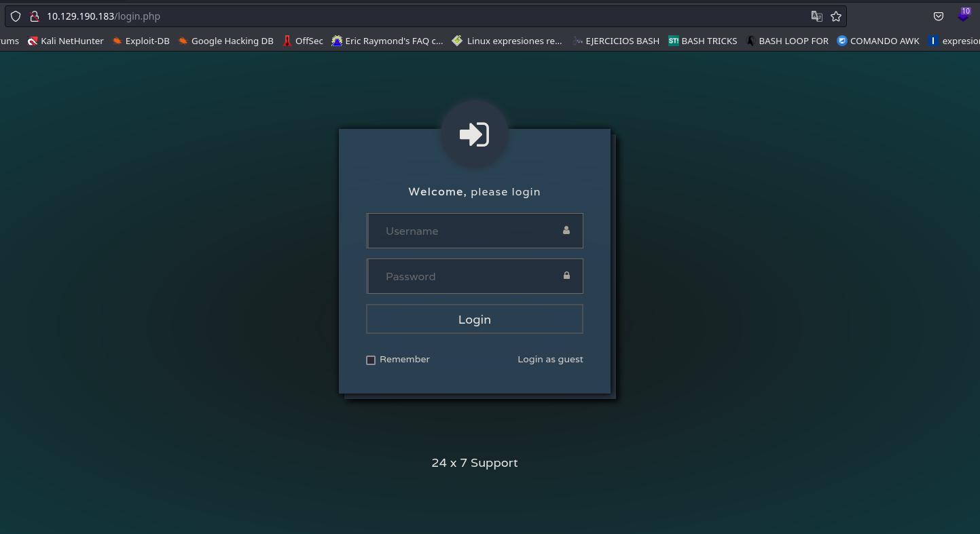
Task: Focus the Password input field
Action: 475,276
